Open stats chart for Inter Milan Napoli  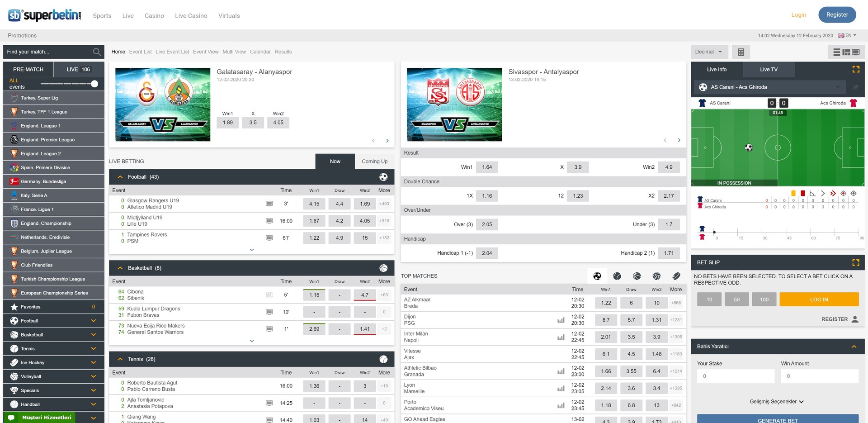[561, 337]
